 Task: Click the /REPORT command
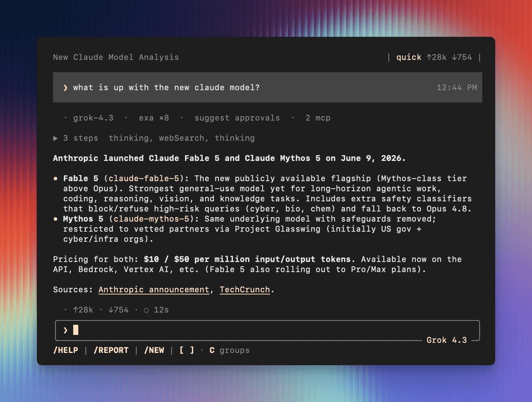pos(111,350)
